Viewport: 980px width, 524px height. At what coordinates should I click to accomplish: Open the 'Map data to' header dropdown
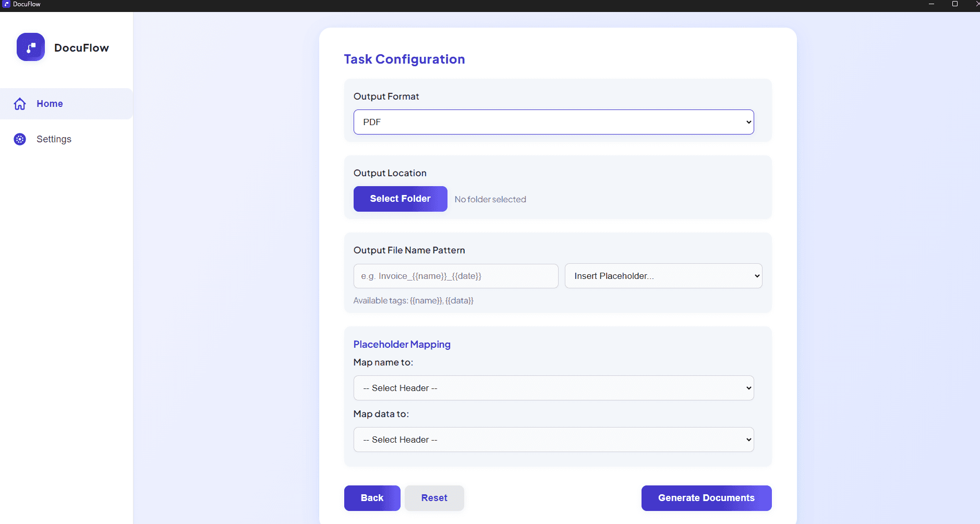553,440
